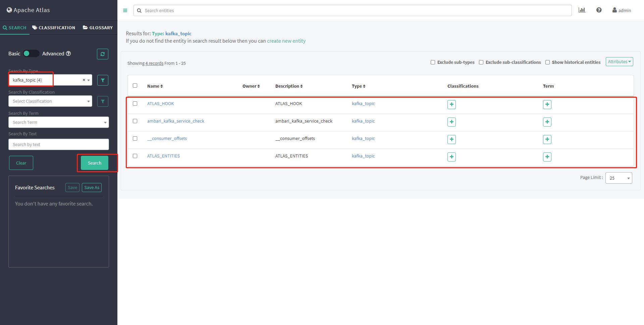
Task: Add term to ATLAS_ENTITIES row
Action: point(547,157)
